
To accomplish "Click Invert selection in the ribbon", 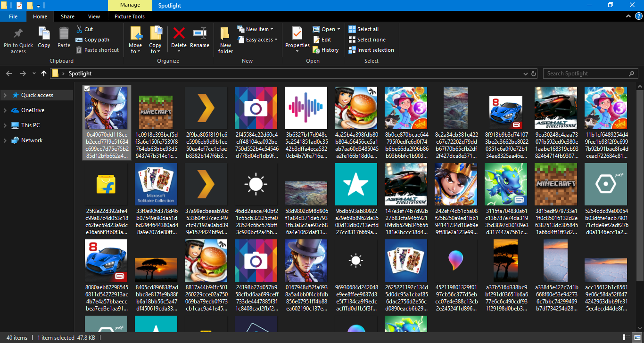I will (371, 50).
